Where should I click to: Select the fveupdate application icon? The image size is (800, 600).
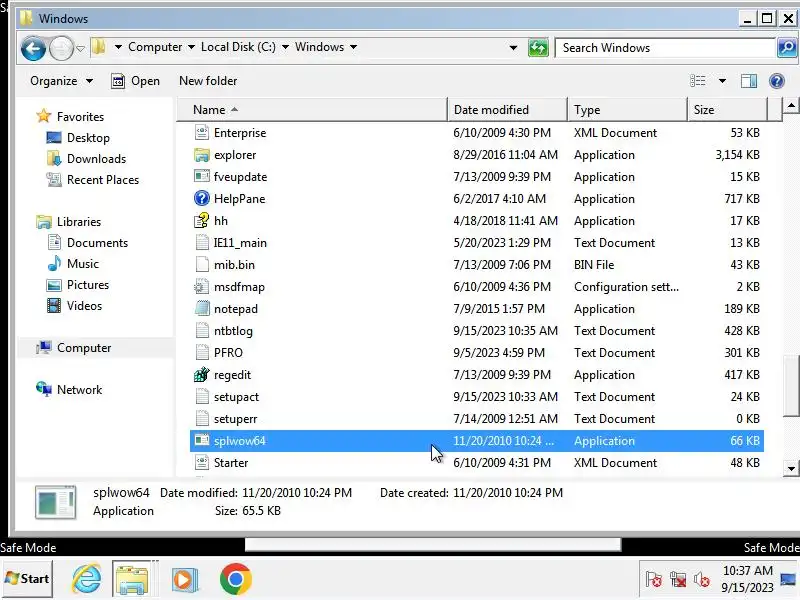click(202, 177)
